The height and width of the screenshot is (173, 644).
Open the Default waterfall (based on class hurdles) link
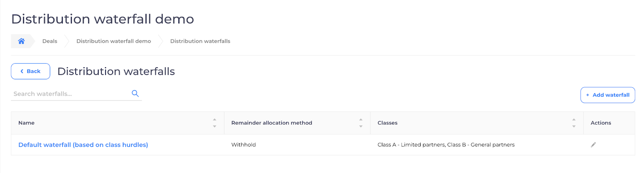click(x=83, y=145)
